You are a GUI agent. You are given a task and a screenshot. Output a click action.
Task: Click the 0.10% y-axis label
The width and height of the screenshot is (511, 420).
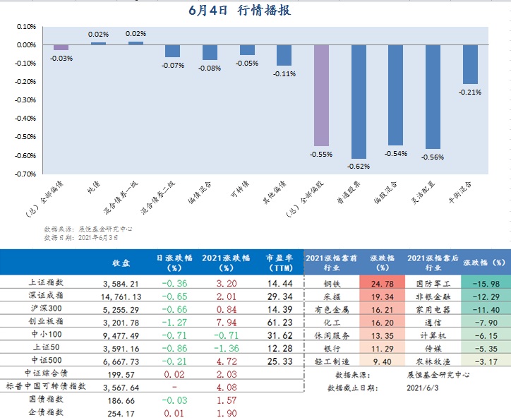pos(26,26)
